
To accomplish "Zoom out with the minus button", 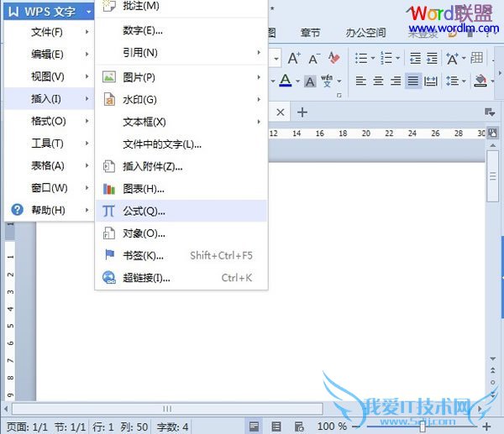I will (356, 426).
